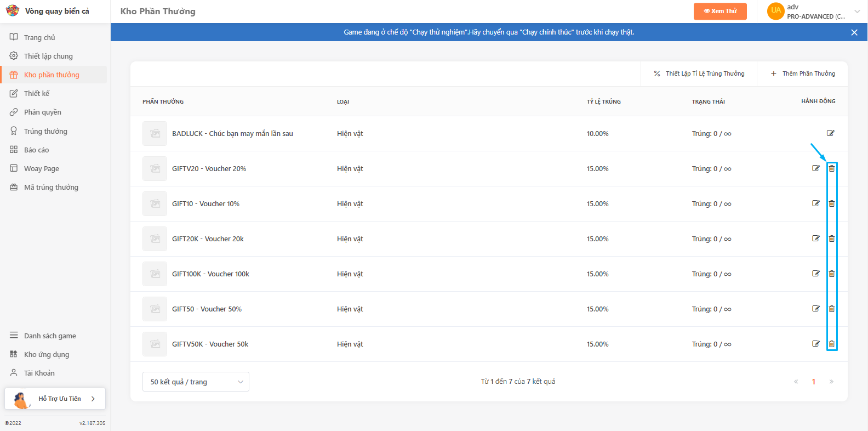Click the TỶ LỆ TRÚNG column header
Screen dimensions: 868x431
point(604,101)
